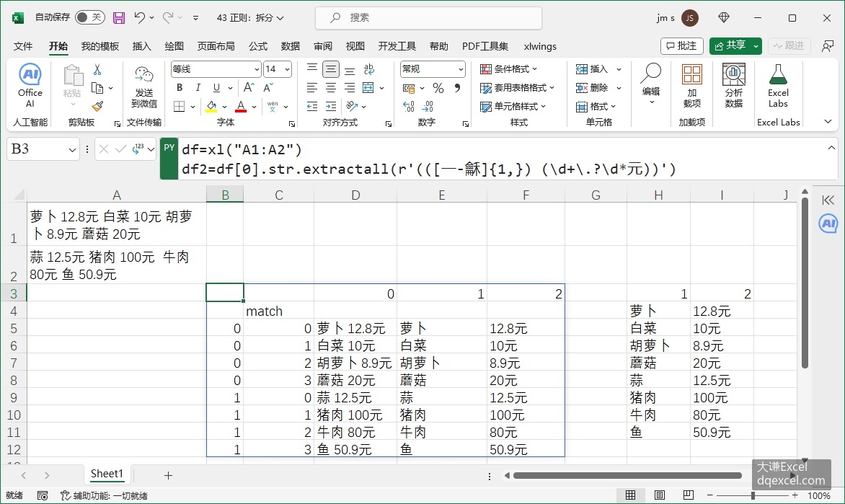Increase the font size

click(x=249, y=87)
